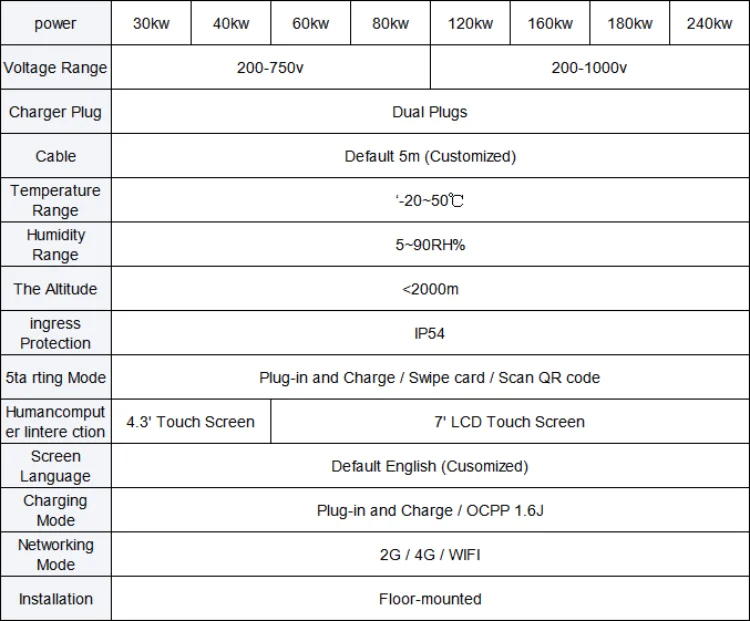Click the 200-750v voltage range cell
This screenshot has height=621, width=750.
[270, 68]
